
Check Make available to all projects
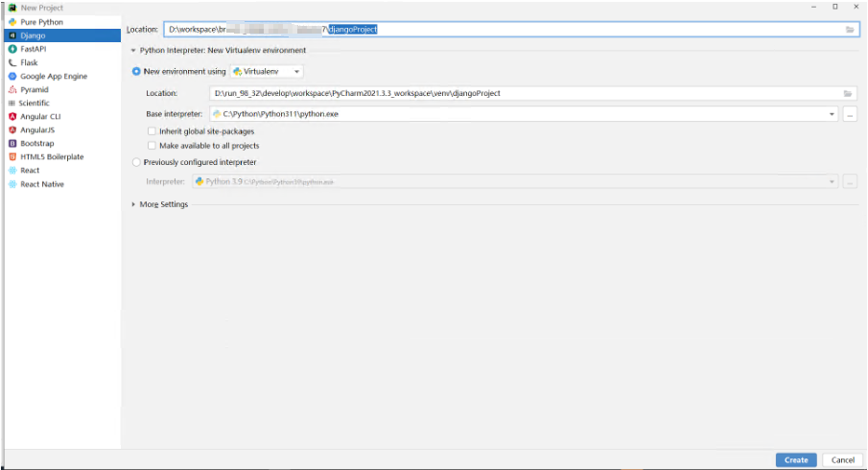coord(152,146)
